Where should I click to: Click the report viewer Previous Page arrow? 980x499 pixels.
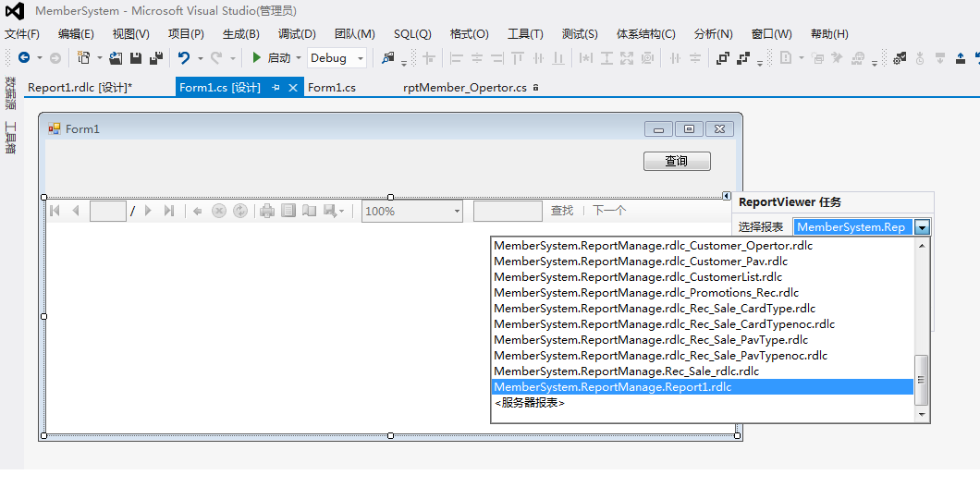coord(76,211)
